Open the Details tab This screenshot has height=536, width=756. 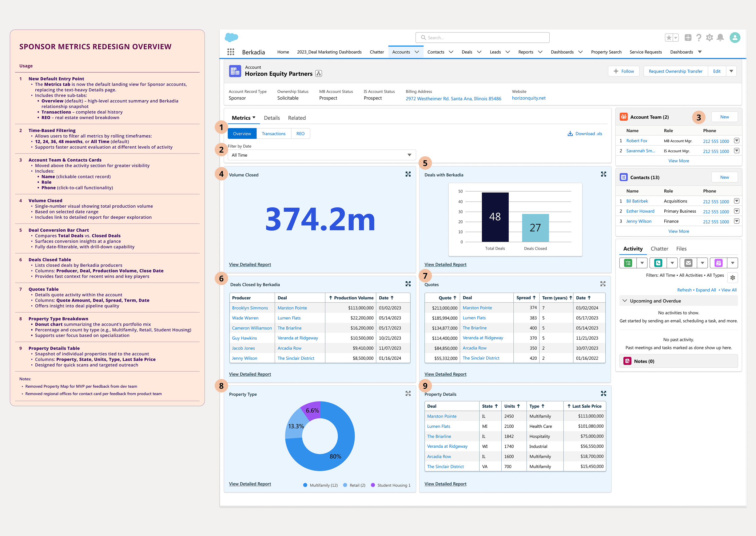[x=272, y=118]
